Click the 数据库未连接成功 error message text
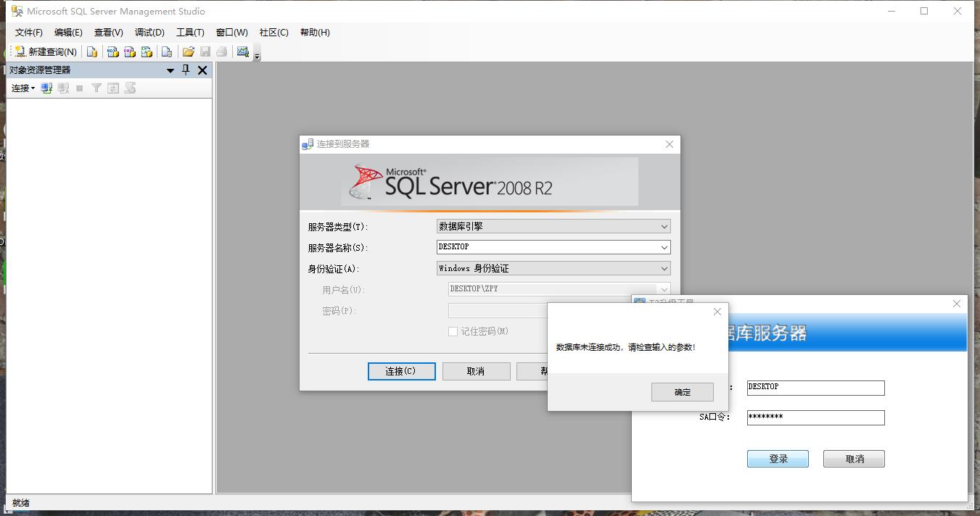980x516 pixels. [x=626, y=347]
